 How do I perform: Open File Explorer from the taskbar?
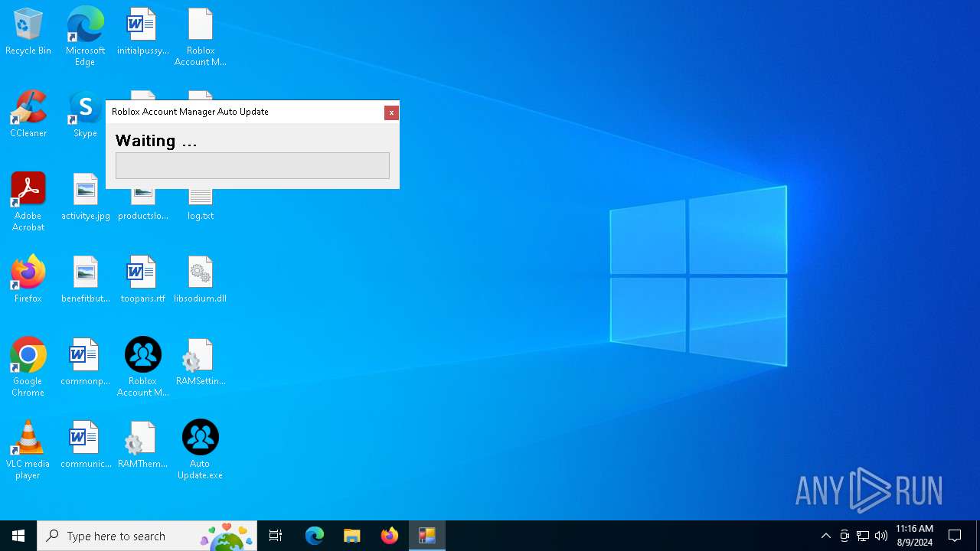[x=352, y=536]
